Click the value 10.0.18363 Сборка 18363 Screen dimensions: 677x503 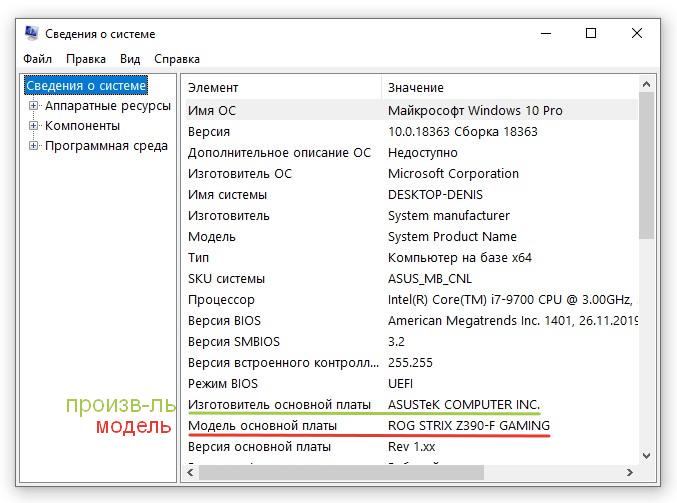tap(462, 132)
